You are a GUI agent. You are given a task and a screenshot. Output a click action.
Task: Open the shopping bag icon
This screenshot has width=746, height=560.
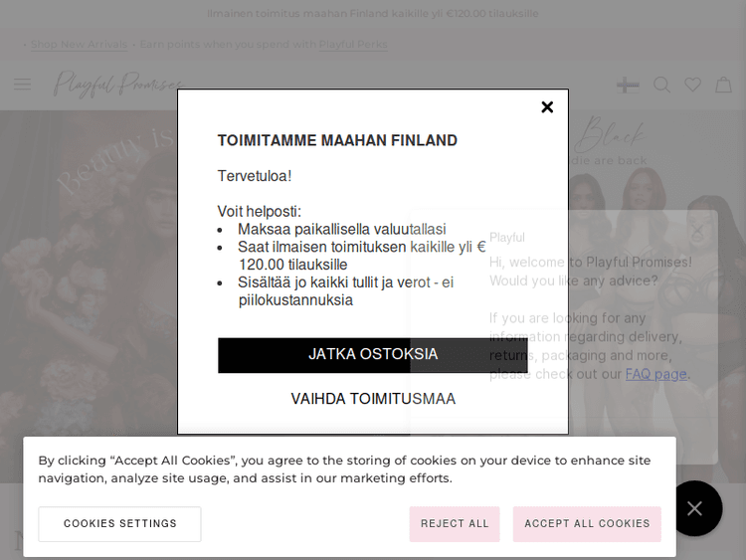click(723, 85)
